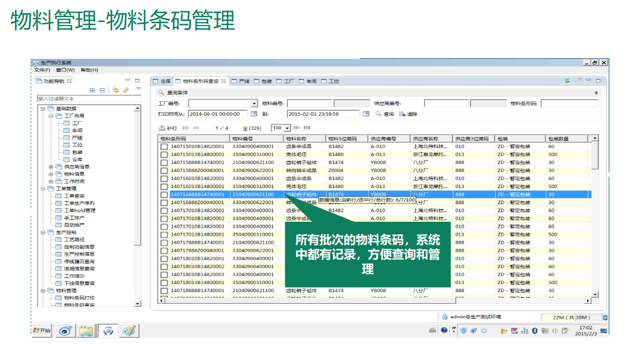
Task: Switch to the 仓库 tab
Action: (162, 81)
